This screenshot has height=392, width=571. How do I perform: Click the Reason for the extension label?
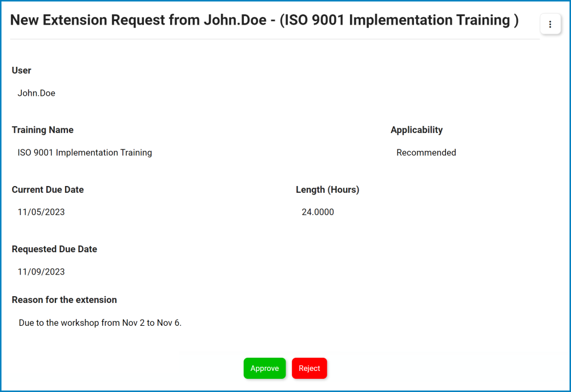point(64,300)
